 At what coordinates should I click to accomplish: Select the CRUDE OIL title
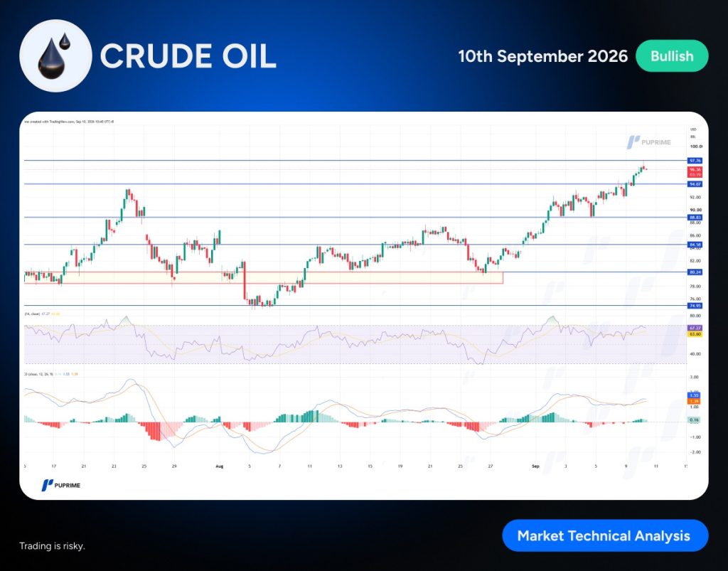(188, 56)
